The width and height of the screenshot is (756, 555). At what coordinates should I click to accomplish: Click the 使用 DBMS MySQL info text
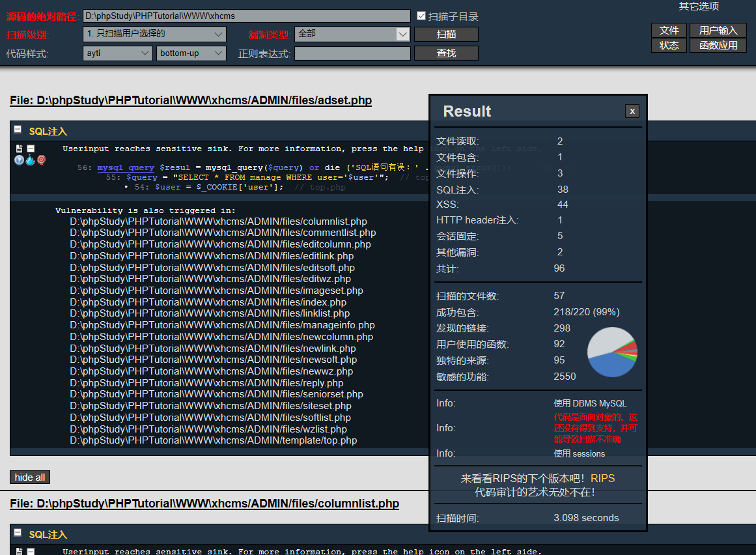[590, 403]
